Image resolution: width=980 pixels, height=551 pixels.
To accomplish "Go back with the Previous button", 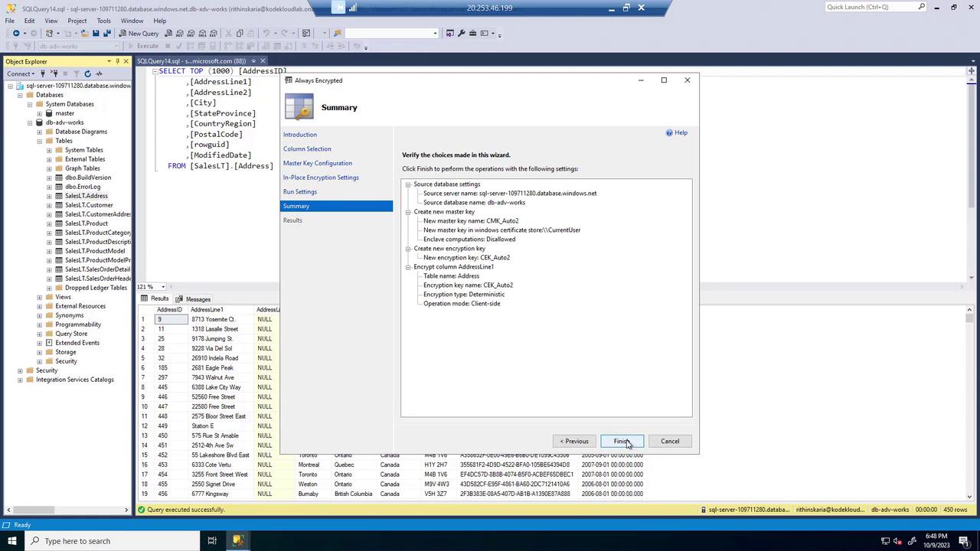I will click(574, 441).
